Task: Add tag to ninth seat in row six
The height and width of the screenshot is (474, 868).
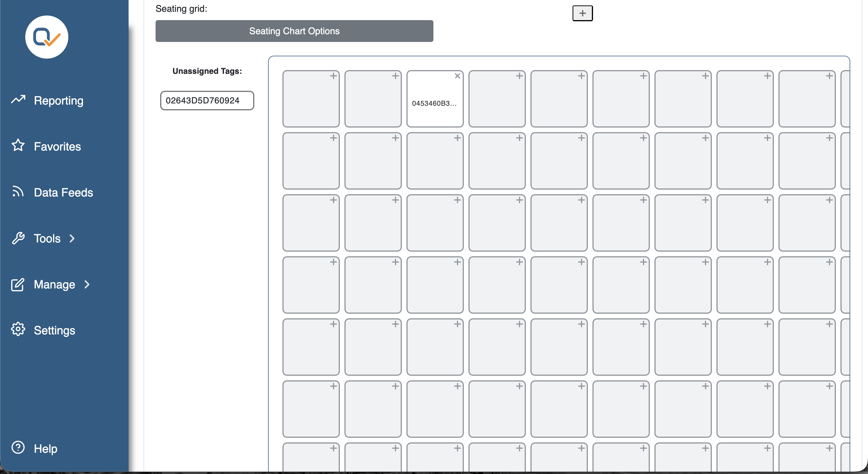Action: tap(829, 386)
